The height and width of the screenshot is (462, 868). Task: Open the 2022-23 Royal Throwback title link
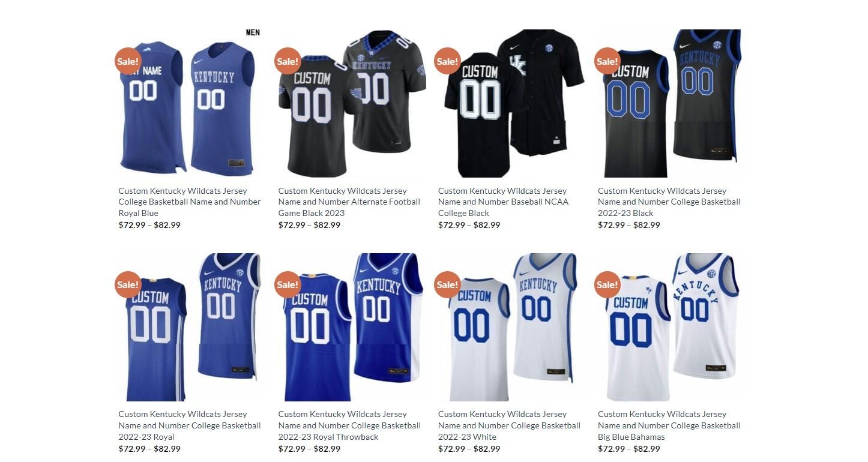click(x=349, y=425)
